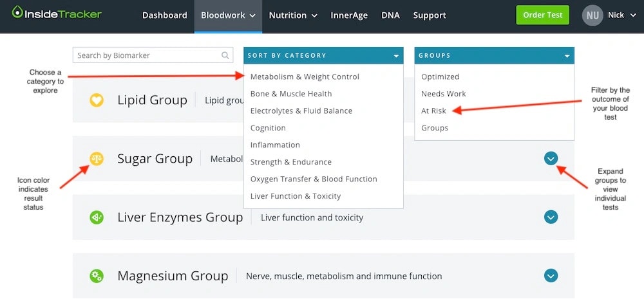The height and width of the screenshot is (308, 644).
Task: Select the Inflammation category
Action: tap(275, 145)
